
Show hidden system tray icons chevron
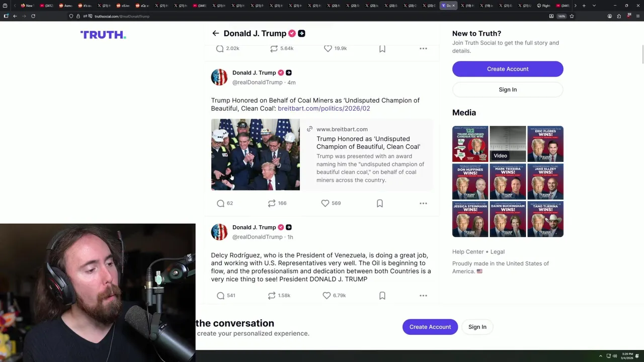click(600, 356)
